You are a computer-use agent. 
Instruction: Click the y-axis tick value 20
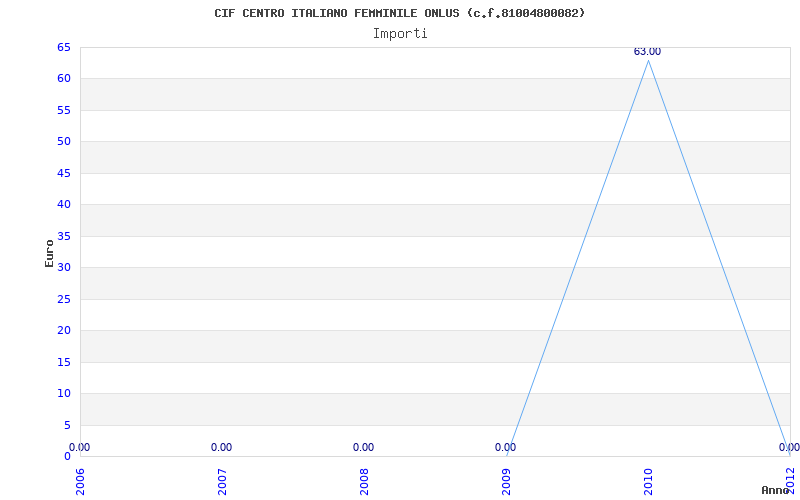coord(64,331)
